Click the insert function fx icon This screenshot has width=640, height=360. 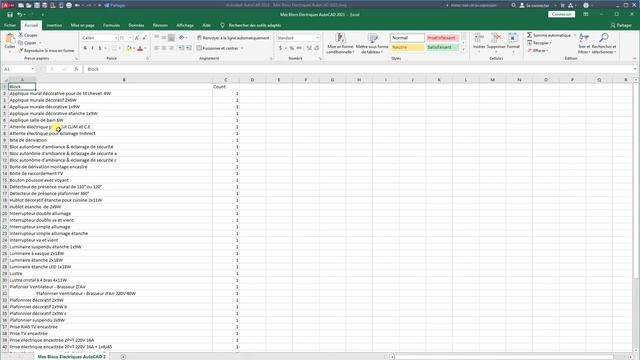pos(76,69)
